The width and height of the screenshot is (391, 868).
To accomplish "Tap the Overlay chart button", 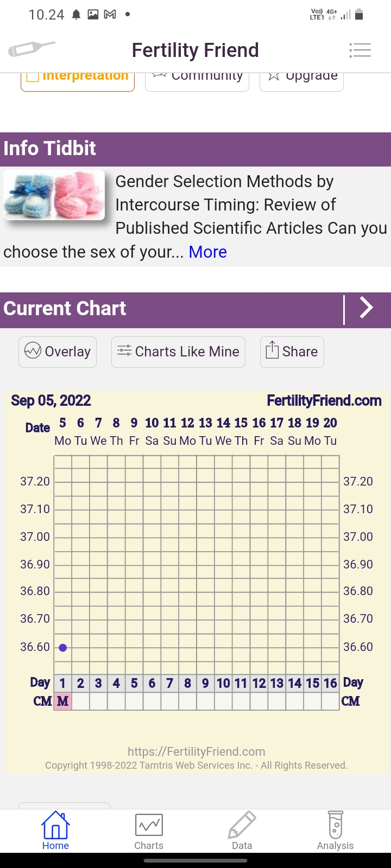I will point(58,352).
